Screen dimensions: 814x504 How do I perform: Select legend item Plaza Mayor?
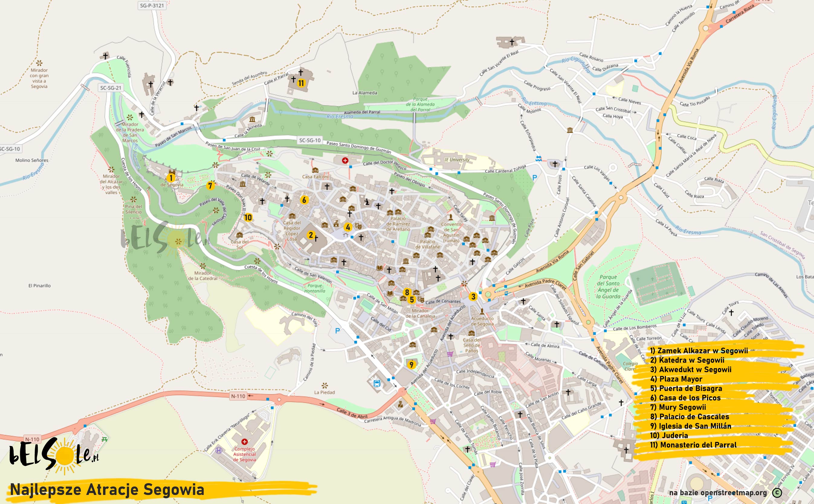click(676, 379)
